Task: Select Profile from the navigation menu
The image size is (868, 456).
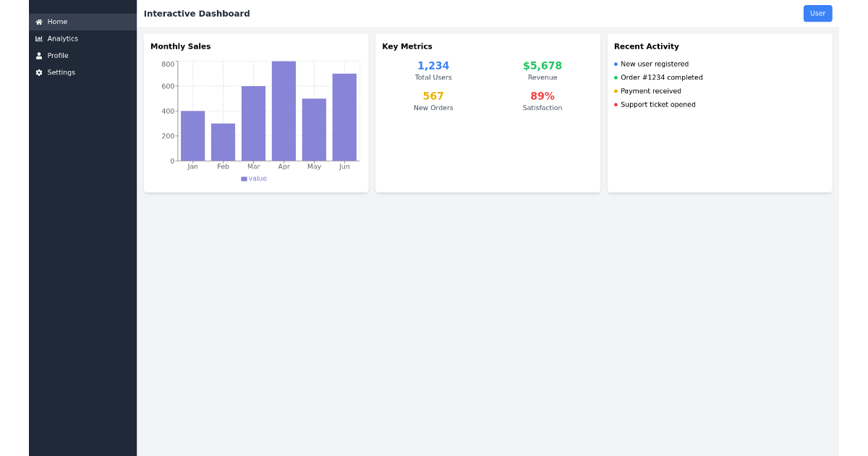Action: point(59,55)
